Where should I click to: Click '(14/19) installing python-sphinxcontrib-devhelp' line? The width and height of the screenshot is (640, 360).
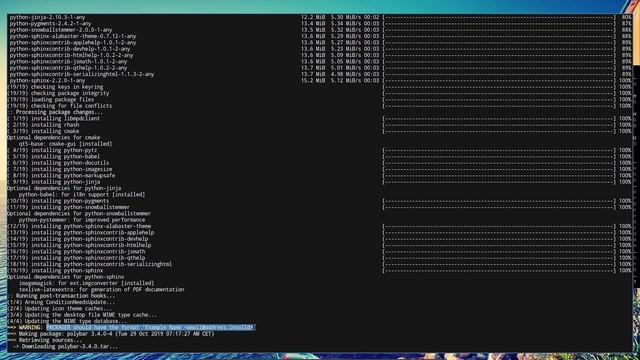(x=78, y=239)
